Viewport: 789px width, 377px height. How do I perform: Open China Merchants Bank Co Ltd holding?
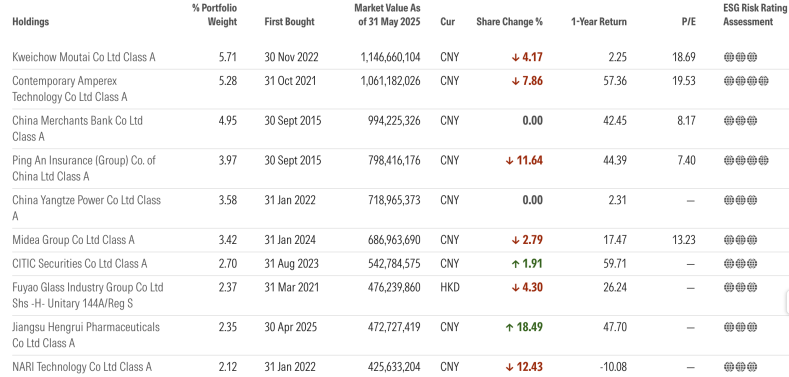pos(77,128)
